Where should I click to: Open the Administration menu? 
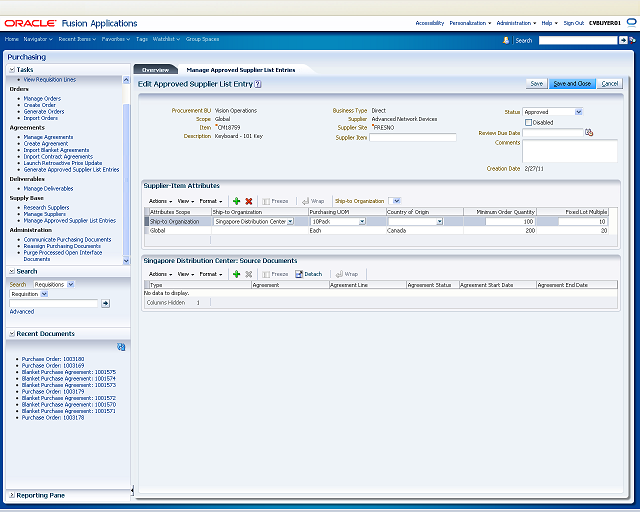tap(516, 23)
